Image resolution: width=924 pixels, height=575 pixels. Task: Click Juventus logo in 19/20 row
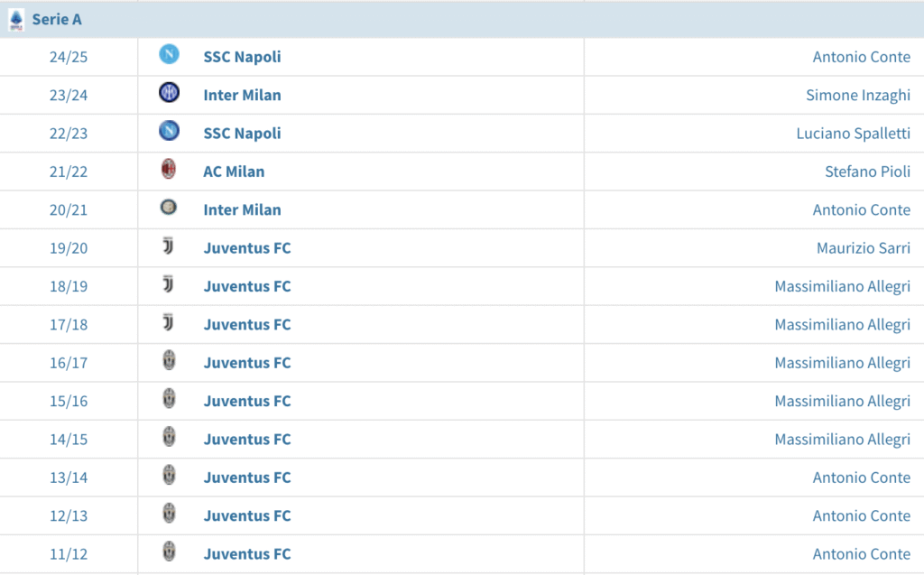169,246
